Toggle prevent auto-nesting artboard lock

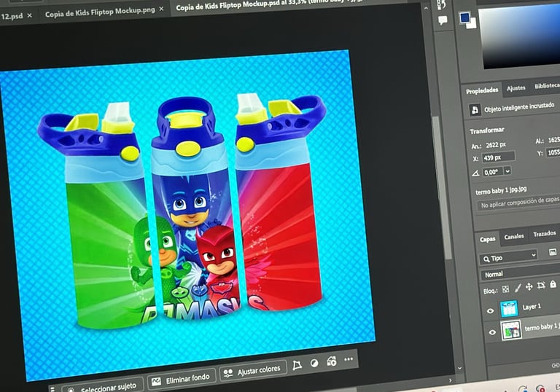coord(541,285)
